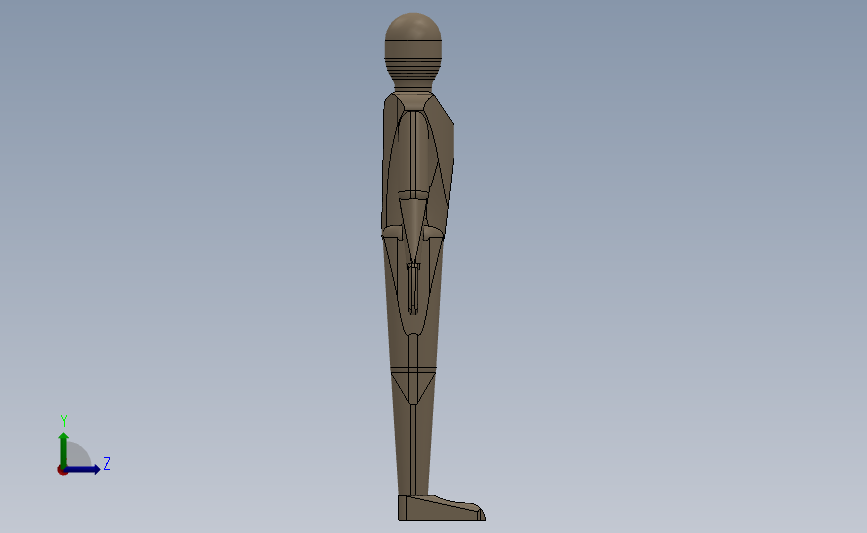Viewport: 867px width, 533px height.
Task: Click the Z label of the triad
Action: [107, 463]
